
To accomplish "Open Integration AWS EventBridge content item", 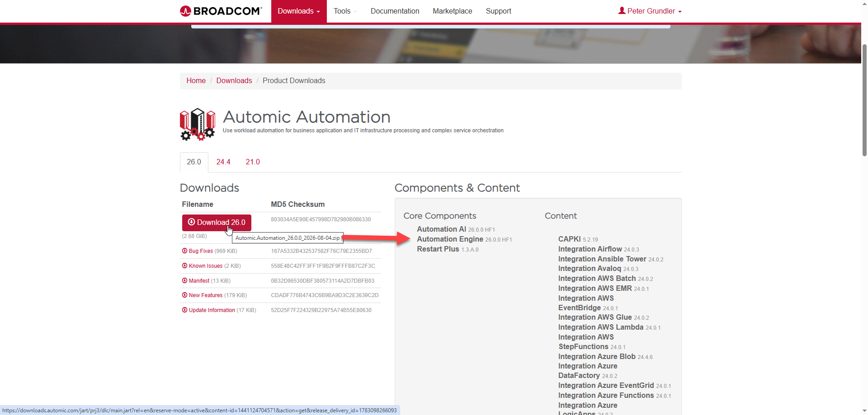I will tap(586, 303).
